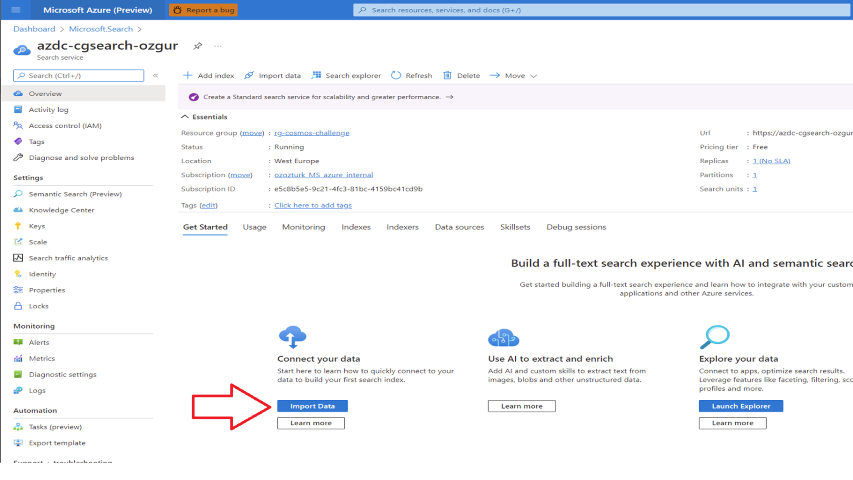Click the blue Import Data button
Screen dimensions: 853x480
click(312, 406)
